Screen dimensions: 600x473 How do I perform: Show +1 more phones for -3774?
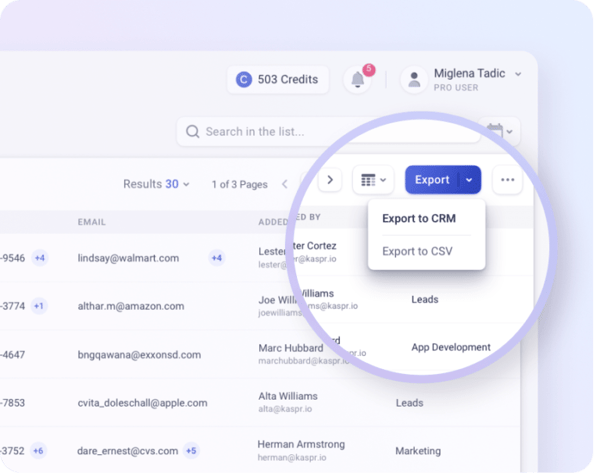[39, 306]
